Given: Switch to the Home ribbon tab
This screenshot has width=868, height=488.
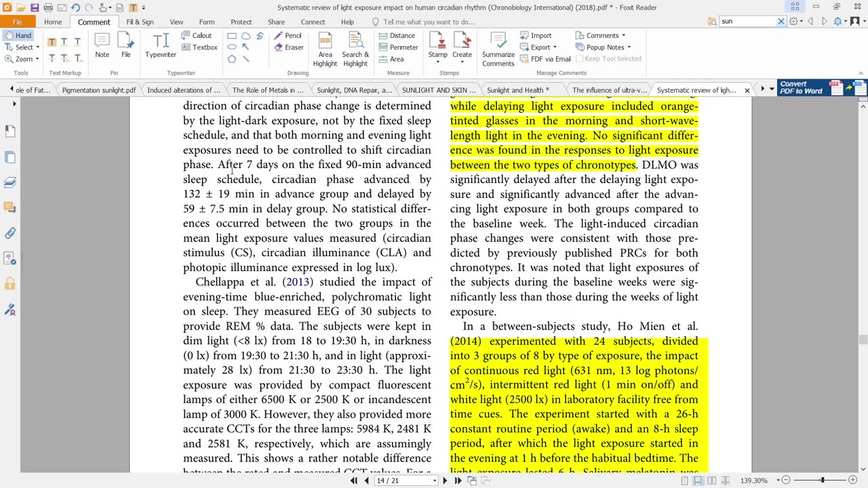Looking at the screenshot, I should tap(52, 22).
